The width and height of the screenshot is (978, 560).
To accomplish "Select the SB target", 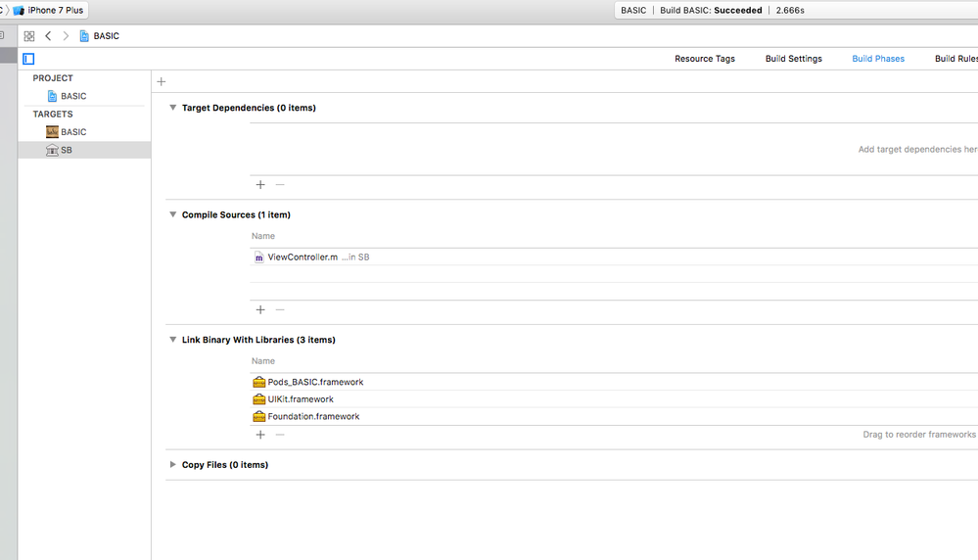I will pyautogui.click(x=66, y=150).
